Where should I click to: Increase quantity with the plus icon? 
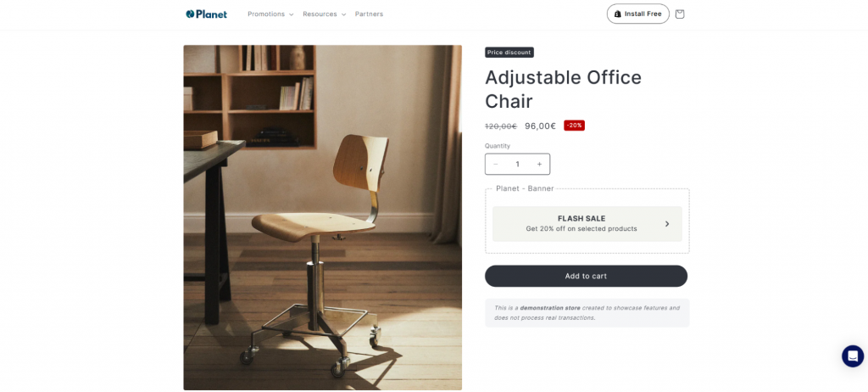(539, 164)
